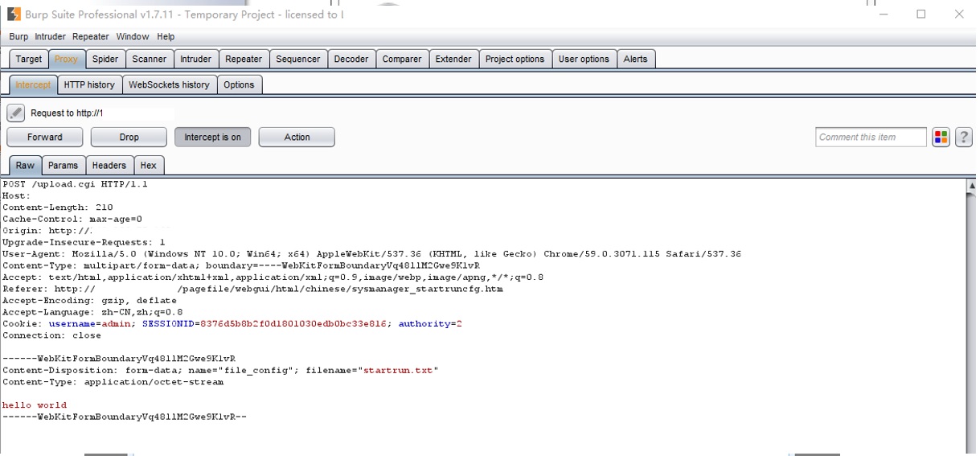Switch to the Params view tab
Image resolution: width=980 pixels, height=456 pixels.
coord(63,166)
